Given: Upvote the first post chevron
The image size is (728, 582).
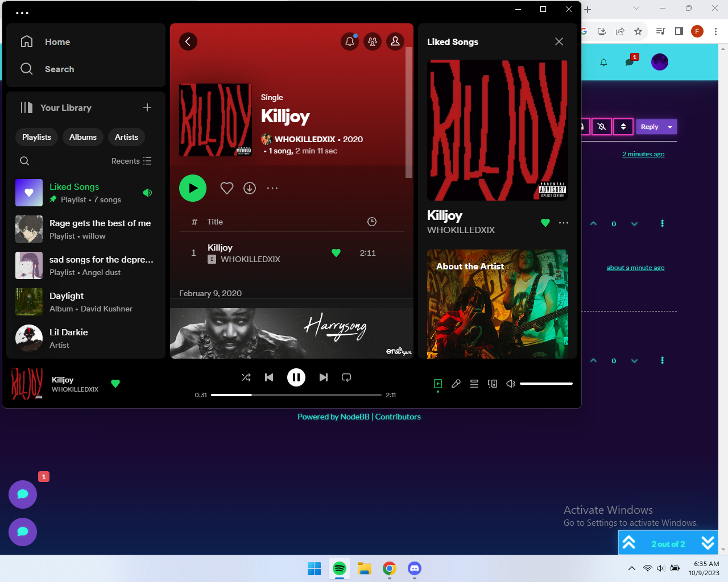Looking at the screenshot, I should coord(593,223).
